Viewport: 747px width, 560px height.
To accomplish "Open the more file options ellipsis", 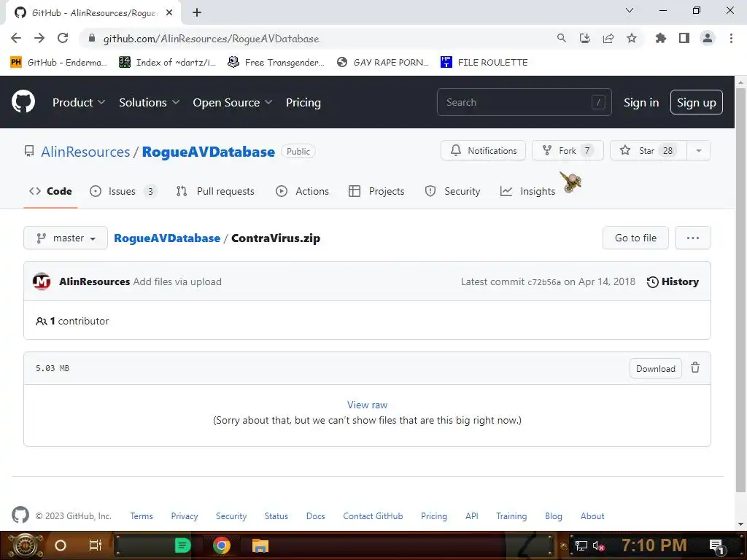I will coord(693,238).
